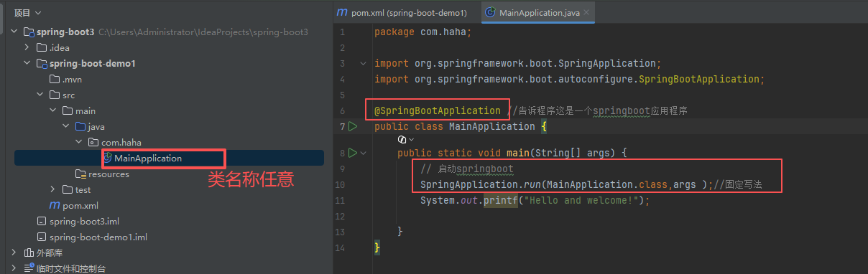Image resolution: width=868 pixels, height=274 pixels.
Task: Collapse the src folder chevron
Action: click(x=40, y=95)
